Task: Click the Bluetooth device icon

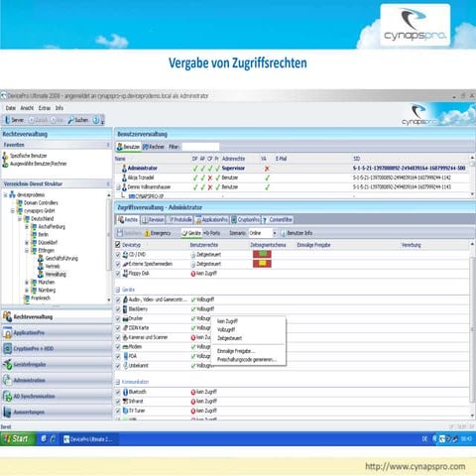Action: [x=125, y=392]
